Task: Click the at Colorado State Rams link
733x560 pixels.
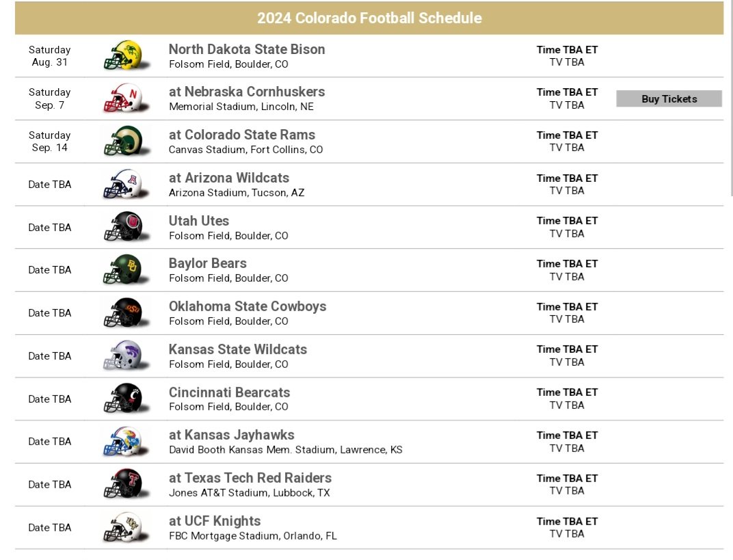Action: [241, 135]
